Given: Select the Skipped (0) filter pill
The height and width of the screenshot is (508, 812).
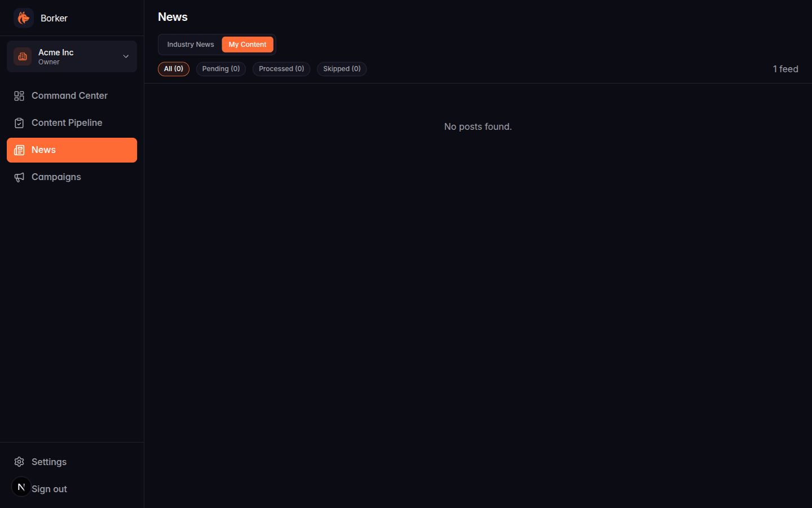Looking at the screenshot, I should [x=341, y=68].
